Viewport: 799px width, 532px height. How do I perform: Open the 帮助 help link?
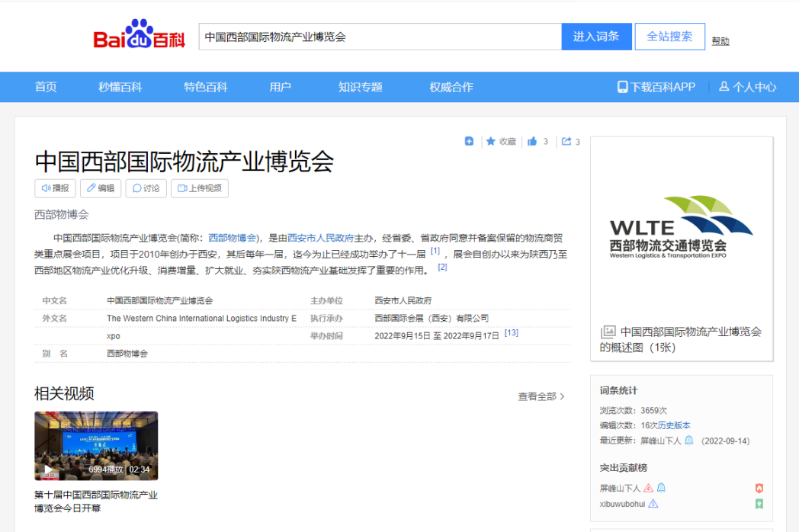pos(720,40)
